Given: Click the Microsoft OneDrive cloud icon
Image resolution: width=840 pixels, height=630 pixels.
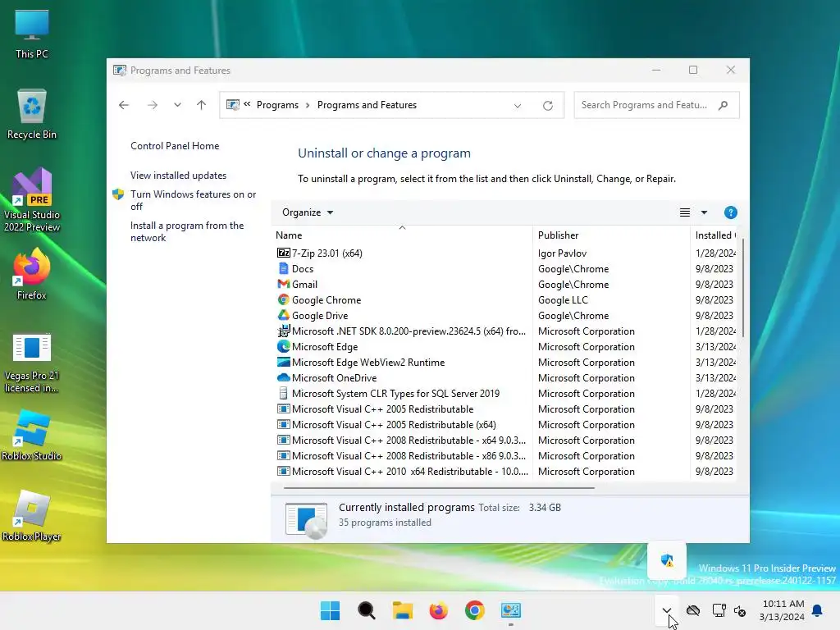Looking at the screenshot, I should tap(283, 377).
